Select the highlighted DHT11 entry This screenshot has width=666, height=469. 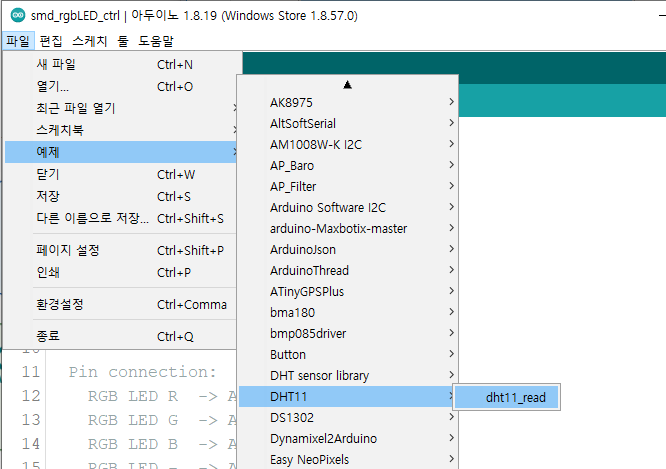click(x=347, y=397)
